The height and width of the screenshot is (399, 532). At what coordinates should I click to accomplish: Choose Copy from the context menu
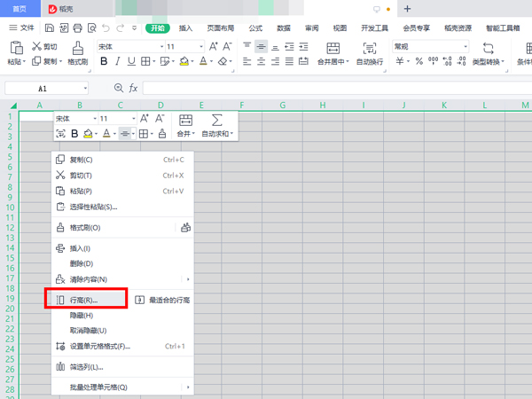click(122, 160)
